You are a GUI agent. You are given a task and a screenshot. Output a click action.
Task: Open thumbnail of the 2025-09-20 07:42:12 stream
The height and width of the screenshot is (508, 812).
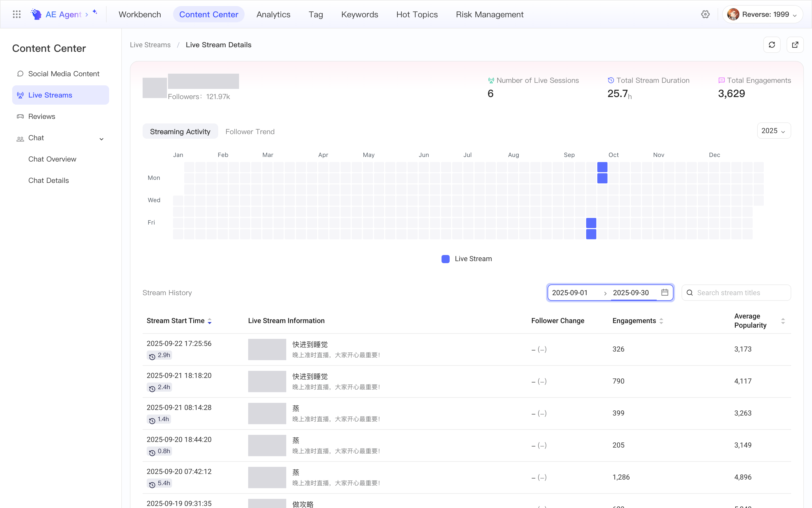[x=267, y=478]
